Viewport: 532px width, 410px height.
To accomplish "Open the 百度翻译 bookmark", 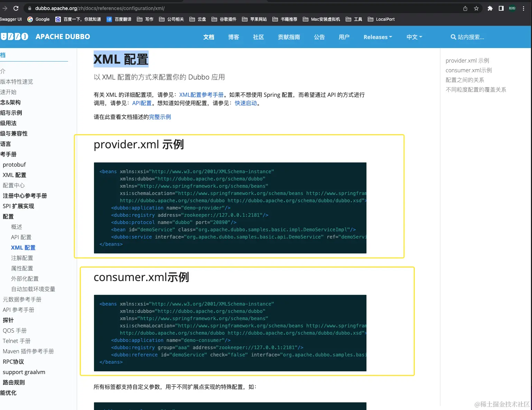I will click(x=119, y=19).
